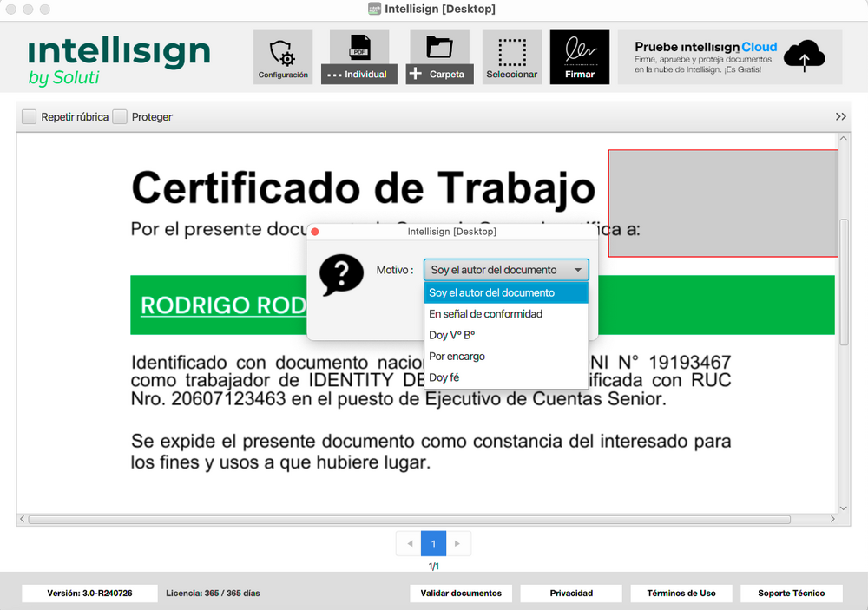Click the Intellisign Cloud upload icon
The image size is (868, 610).
tap(805, 56)
